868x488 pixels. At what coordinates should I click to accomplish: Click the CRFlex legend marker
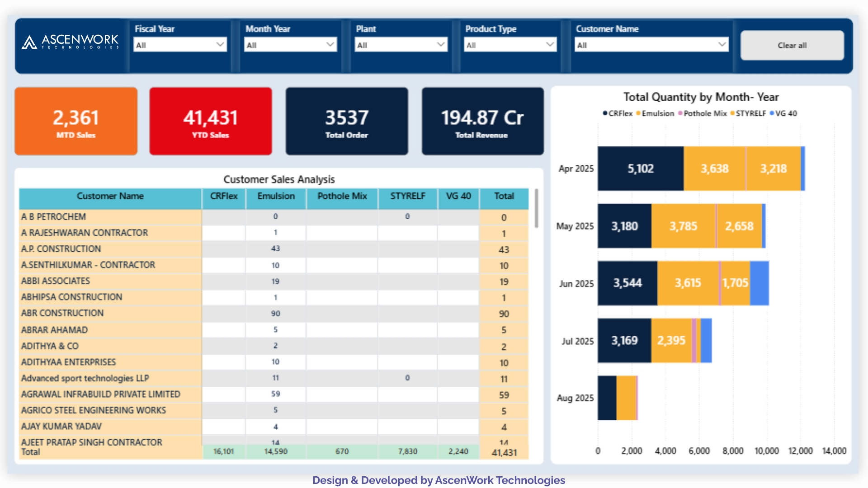[605, 113]
